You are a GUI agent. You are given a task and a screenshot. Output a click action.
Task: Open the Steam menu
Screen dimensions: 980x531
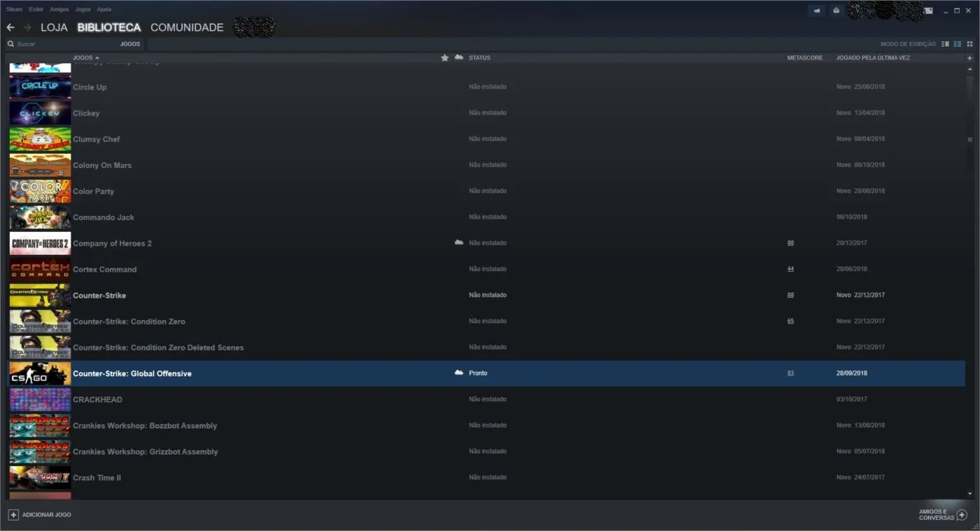click(x=14, y=9)
